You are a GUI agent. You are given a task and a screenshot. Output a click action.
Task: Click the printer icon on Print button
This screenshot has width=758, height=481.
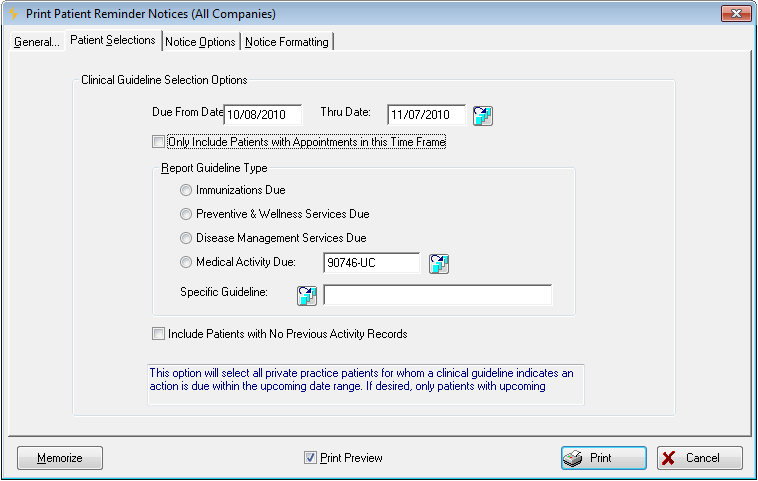coord(573,458)
